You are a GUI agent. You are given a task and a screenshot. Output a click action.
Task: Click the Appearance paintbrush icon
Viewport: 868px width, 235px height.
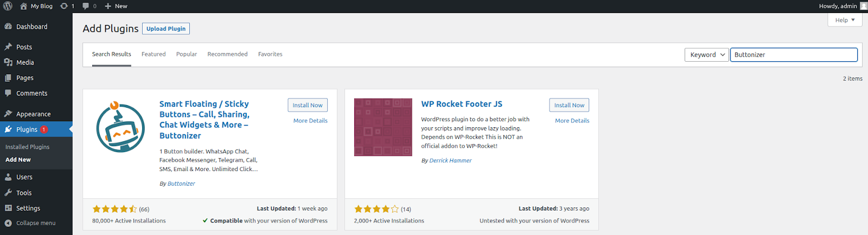click(8, 114)
